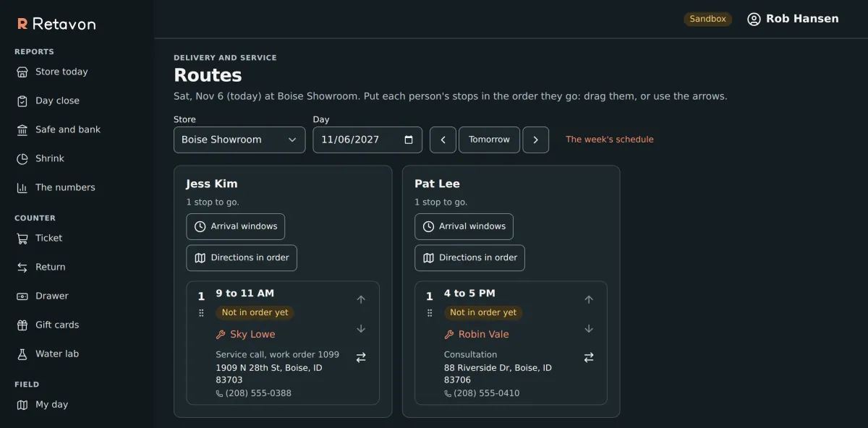The width and height of the screenshot is (868, 428).
Task: Call (208) 555-0388
Action: pos(254,393)
